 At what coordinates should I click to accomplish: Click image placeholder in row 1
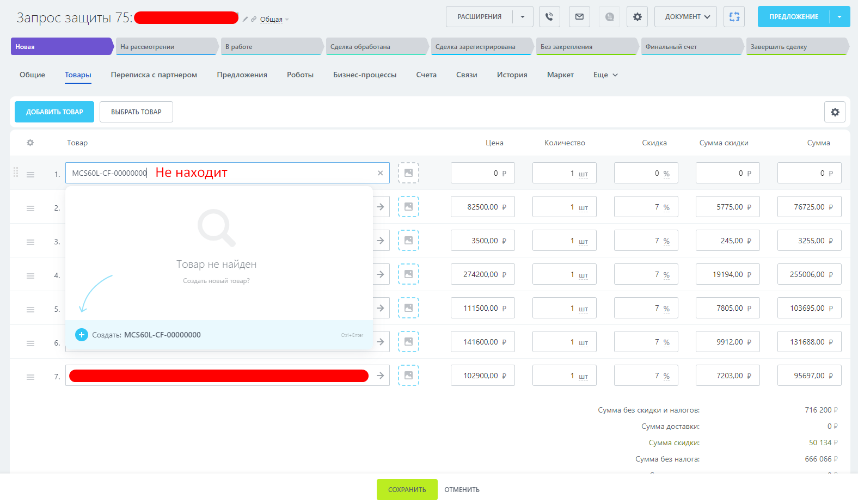[408, 173]
